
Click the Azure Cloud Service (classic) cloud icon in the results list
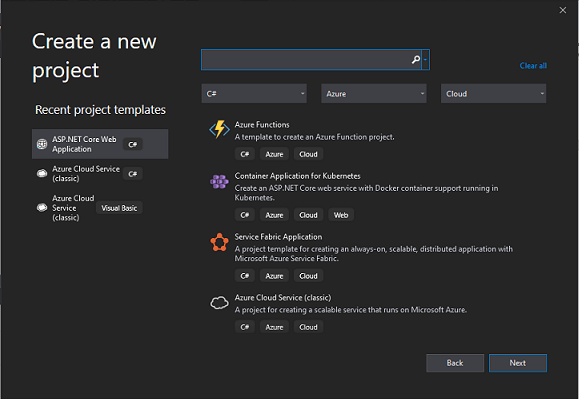[x=219, y=303]
